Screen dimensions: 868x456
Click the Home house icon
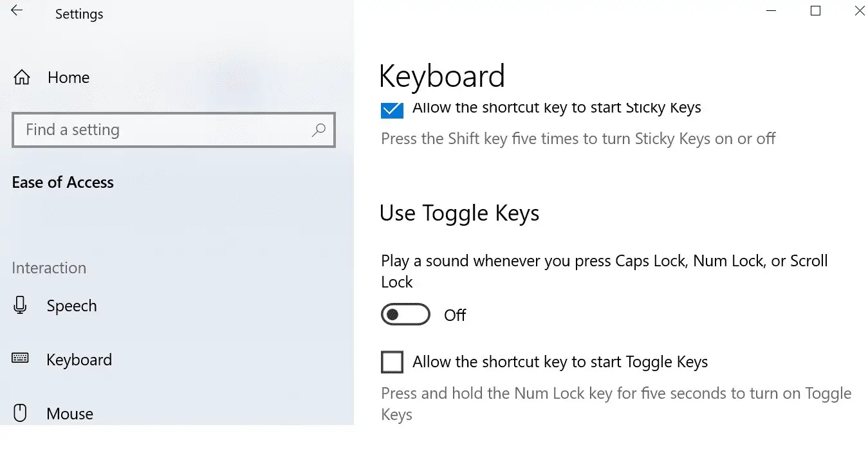(x=22, y=78)
